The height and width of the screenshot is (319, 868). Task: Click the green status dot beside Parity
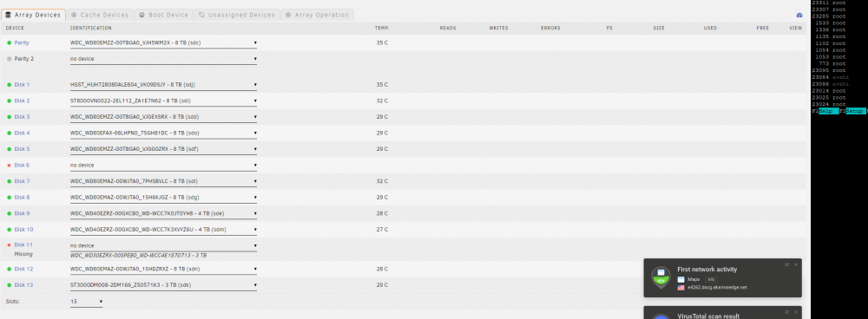(9, 42)
